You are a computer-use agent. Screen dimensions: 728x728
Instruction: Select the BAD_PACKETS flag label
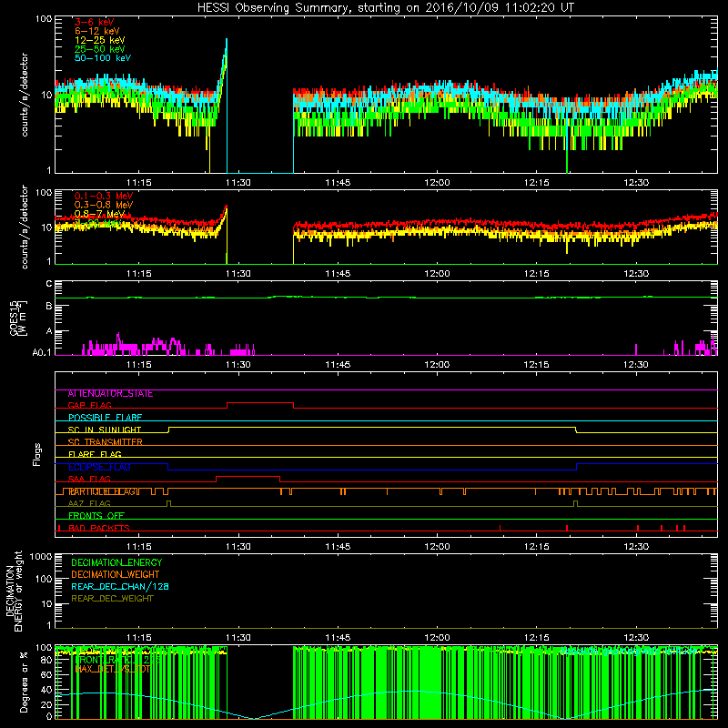pos(99,528)
